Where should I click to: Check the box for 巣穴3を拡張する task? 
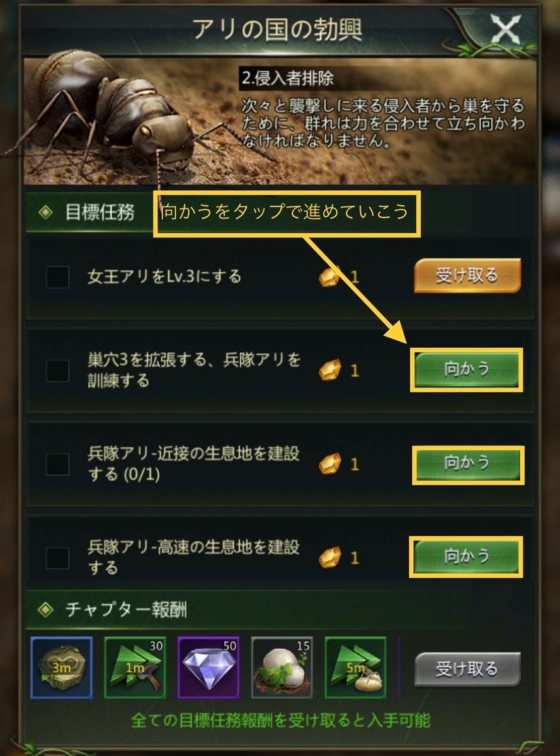point(58,370)
